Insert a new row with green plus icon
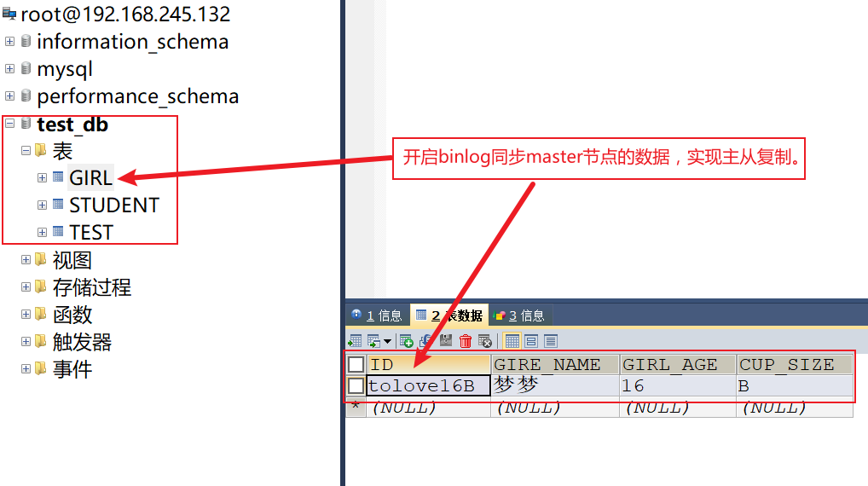 [407, 341]
